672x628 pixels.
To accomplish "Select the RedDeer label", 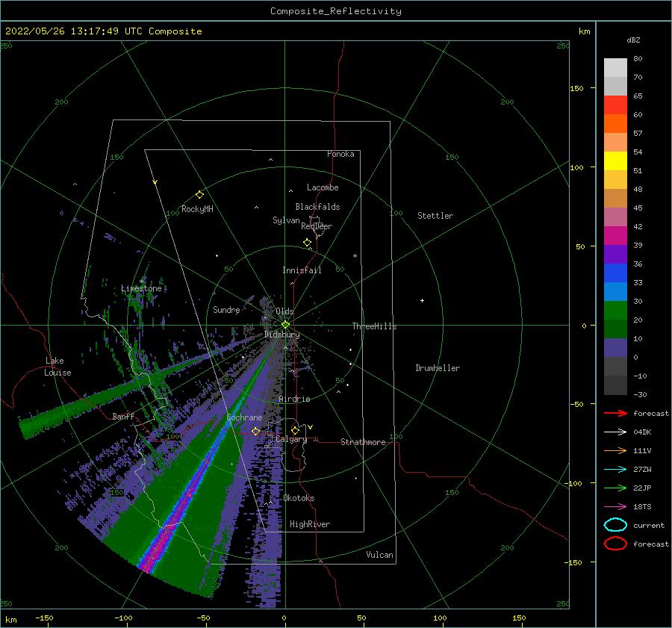I will (317, 226).
